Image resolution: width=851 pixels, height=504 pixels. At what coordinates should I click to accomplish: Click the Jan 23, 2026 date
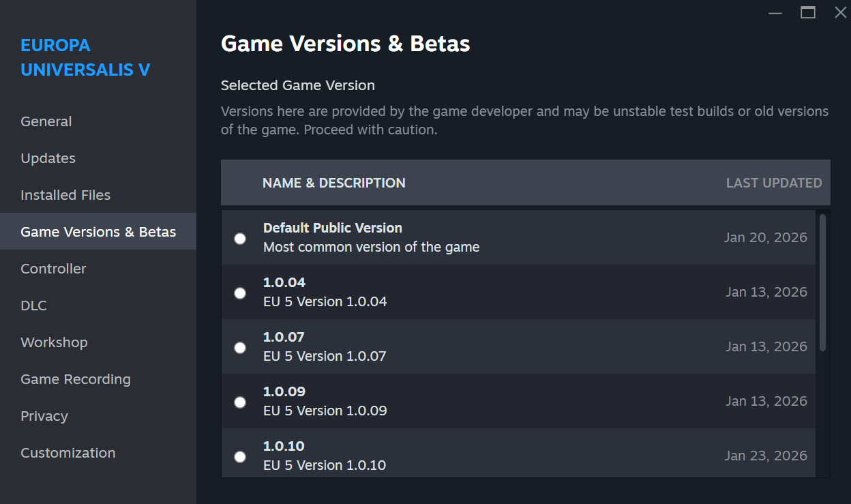766,456
